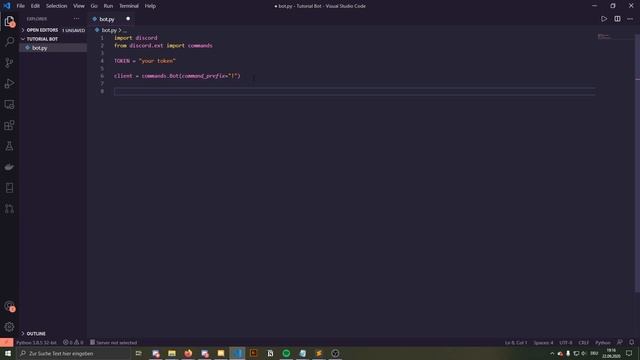Open the Manage gear icon
Screen dimensions: 640x360
tap(9, 327)
